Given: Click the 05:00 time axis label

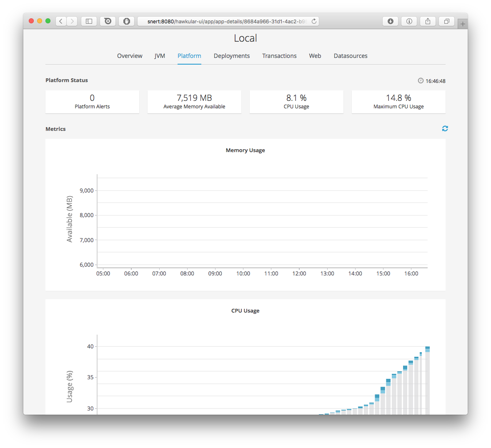Looking at the screenshot, I should pyautogui.click(x=103, y=274).
